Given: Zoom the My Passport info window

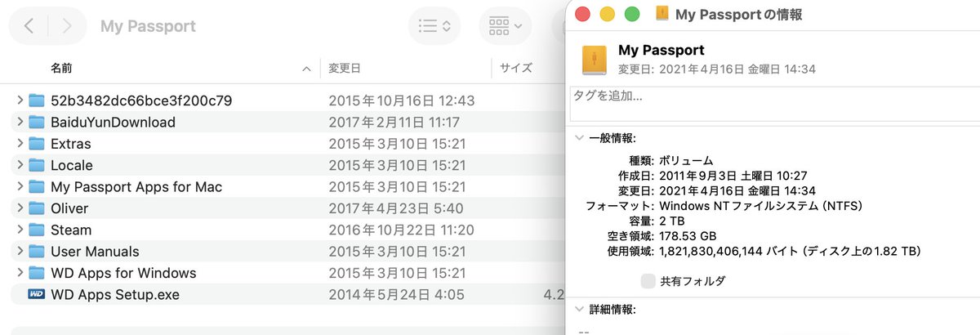Looking at the screenshot, I should click(x=631, y=14).
